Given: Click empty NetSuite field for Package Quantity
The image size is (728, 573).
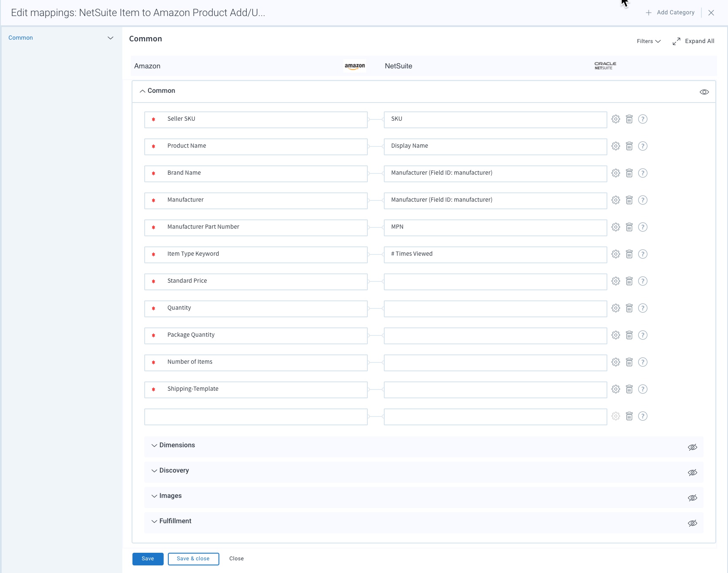Looking at the screenshot, I should (x=495, y=336).
